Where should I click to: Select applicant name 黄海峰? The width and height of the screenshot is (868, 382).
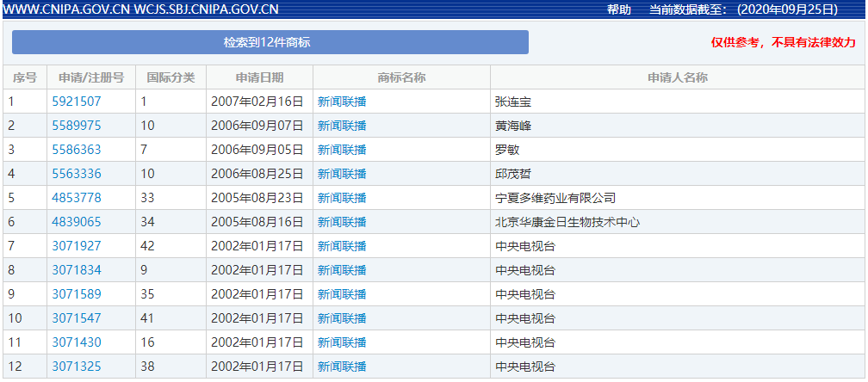coord(513,126)
